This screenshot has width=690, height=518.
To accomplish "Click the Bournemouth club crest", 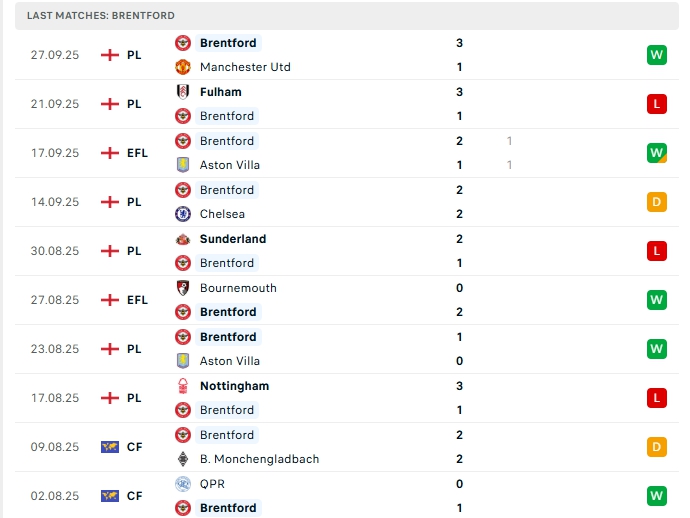I will coord(183,288).
